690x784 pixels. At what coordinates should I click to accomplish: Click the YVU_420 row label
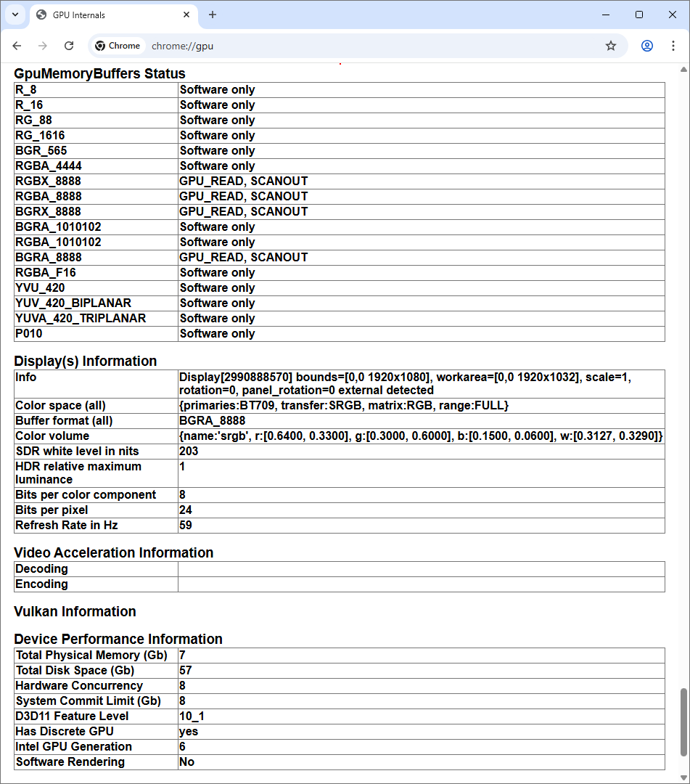click(40, 288)
